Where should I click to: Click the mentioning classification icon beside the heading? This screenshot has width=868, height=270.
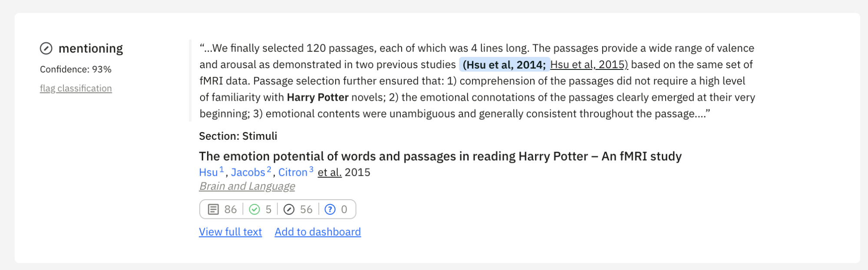[x=46, y=48]
